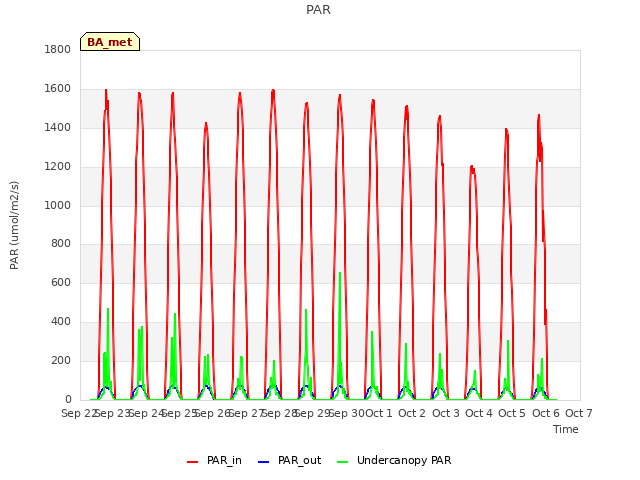Toggle the Undercanopy PAR legend entry

394,460
